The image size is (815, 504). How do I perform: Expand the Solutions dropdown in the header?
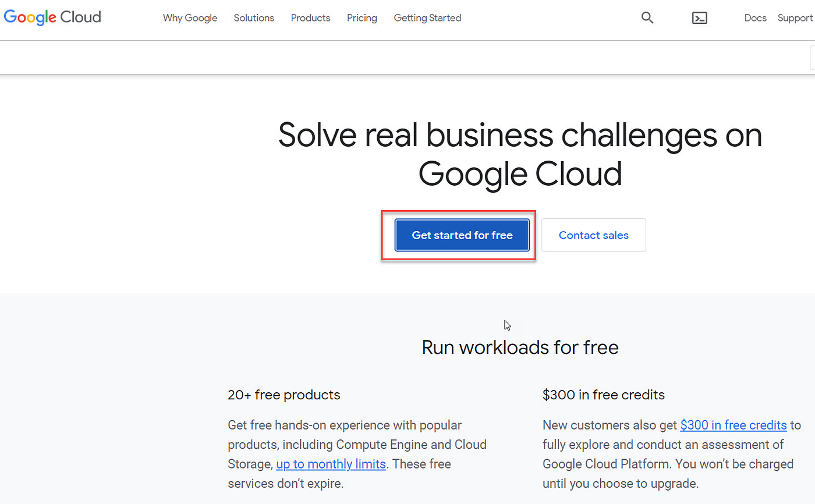tap(254, 18)
